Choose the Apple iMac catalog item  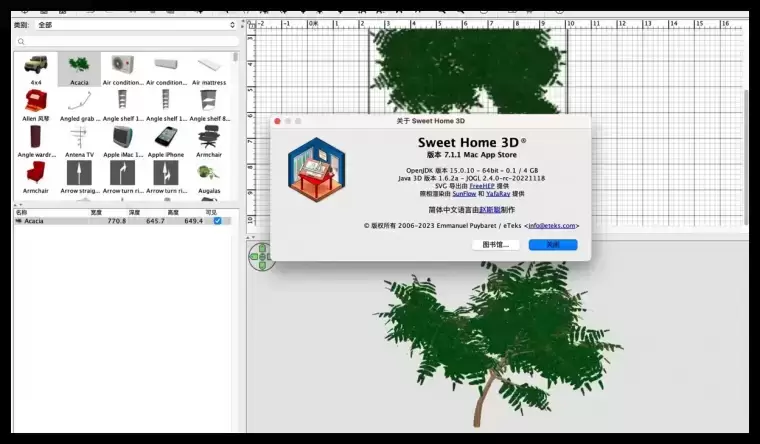[x=123, y=142]
